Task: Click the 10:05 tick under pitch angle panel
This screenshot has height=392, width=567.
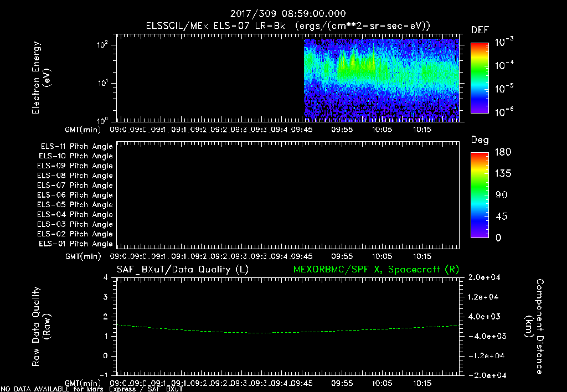Action: coord(382,256)
